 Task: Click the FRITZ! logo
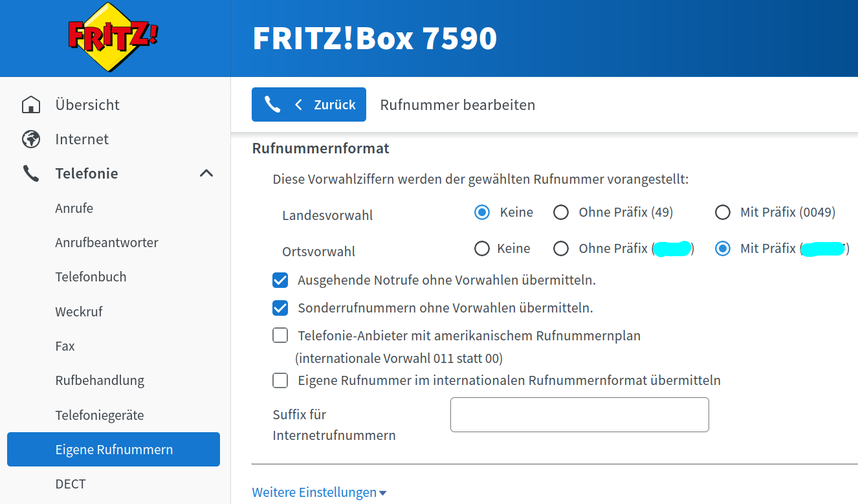[x=113, y=37]
